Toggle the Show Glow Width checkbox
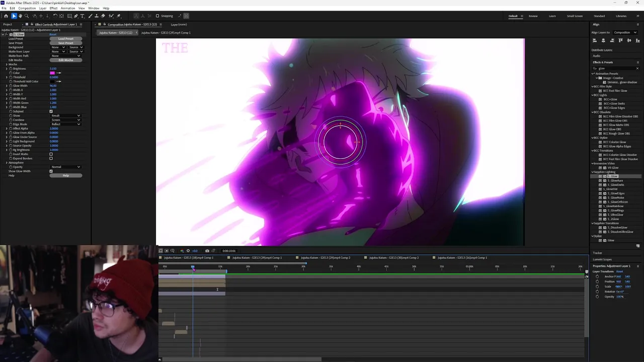The image size is (644, 362). point(51,171)
